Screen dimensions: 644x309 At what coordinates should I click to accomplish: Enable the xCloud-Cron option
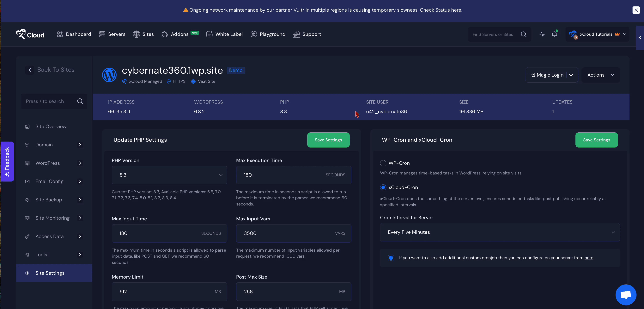pos(383,187)
